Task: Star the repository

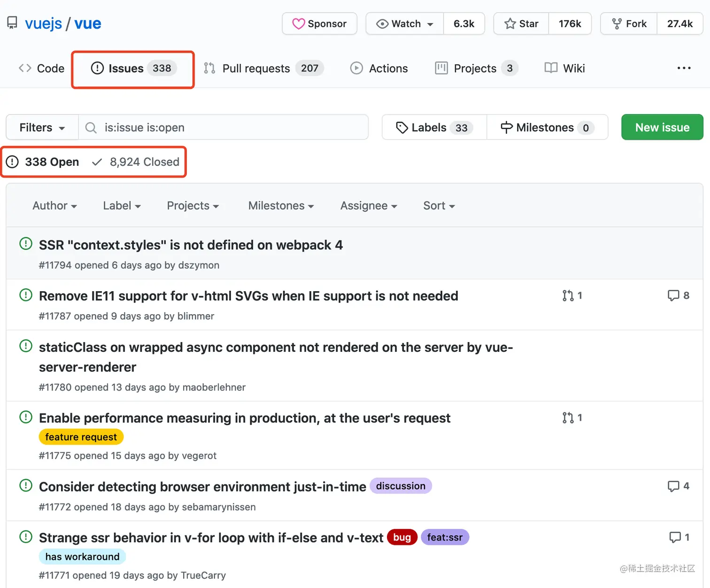Action: [x=521, y=23]
